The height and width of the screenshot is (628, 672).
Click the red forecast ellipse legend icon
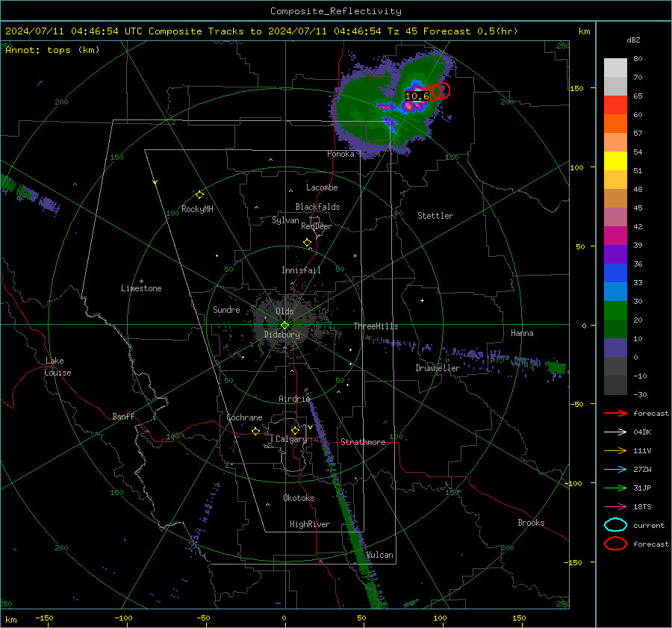click(615, 544)
